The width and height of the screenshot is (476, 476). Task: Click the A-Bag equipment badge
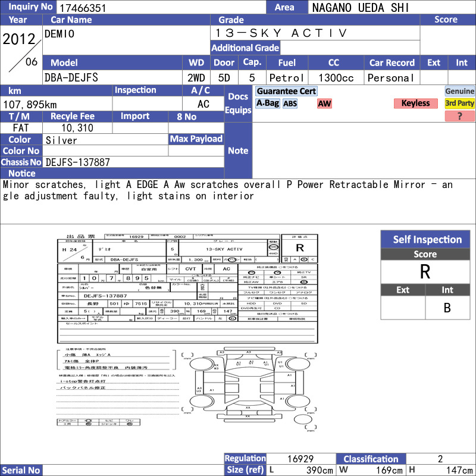pos(267,104)
